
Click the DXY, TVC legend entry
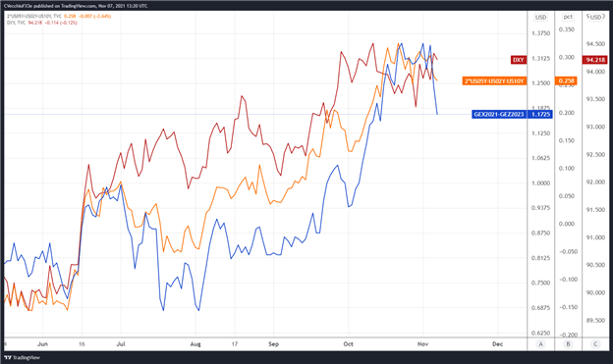click(x=17, y=23)
